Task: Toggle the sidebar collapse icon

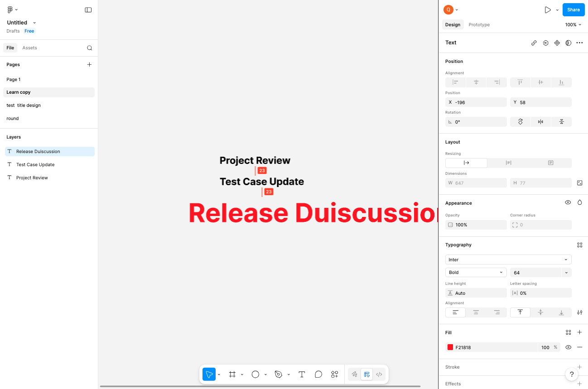Action: tap(88, 10)
